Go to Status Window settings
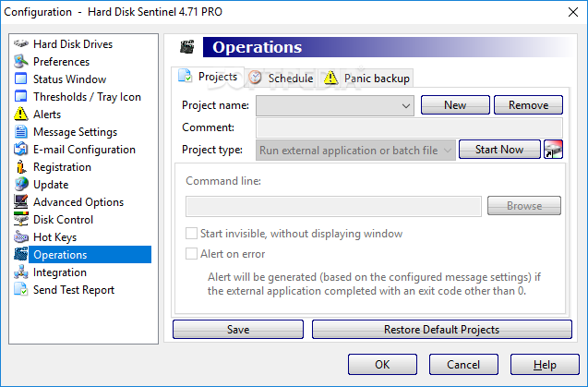 [x=70, y=79]
